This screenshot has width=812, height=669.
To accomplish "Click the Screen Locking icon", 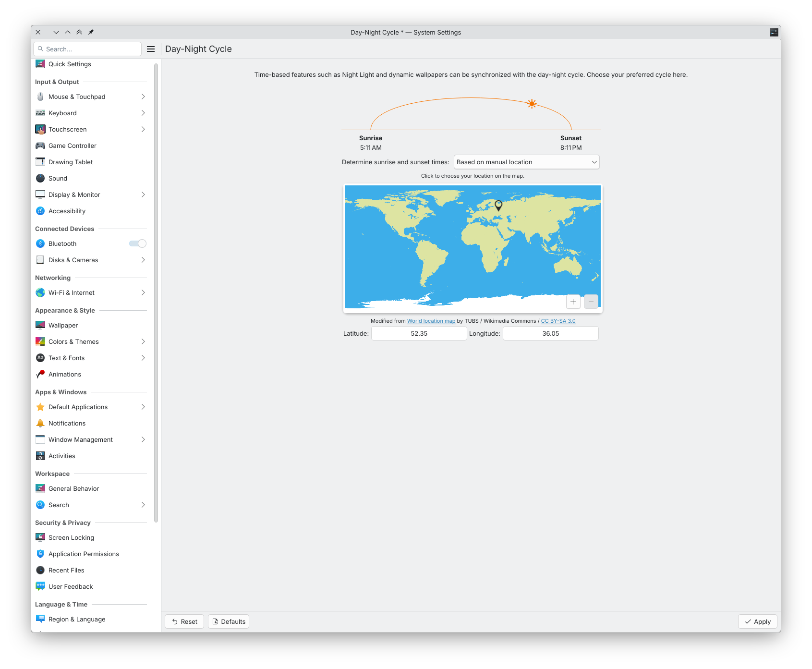I will (x=40, y=537).
